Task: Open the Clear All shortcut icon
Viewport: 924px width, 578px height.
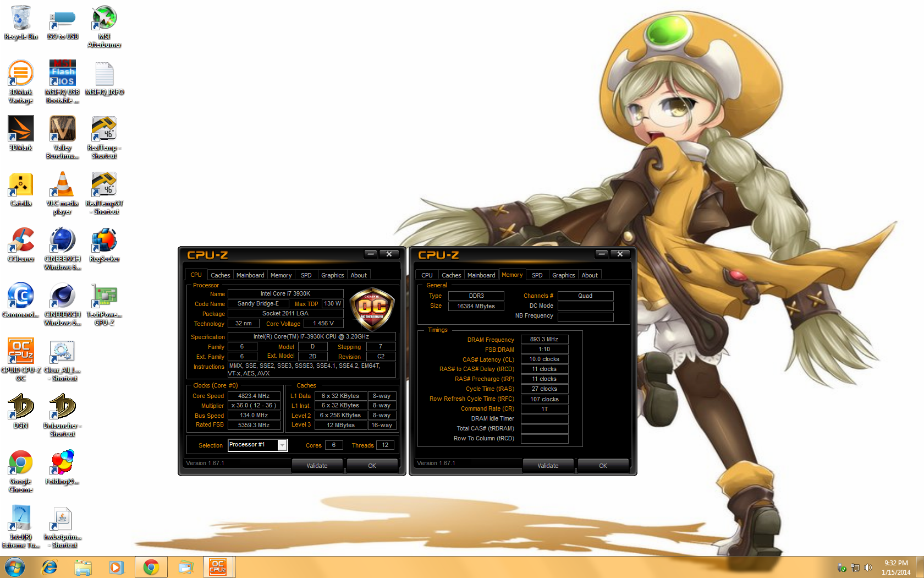Action: click(x=63, y=360)
